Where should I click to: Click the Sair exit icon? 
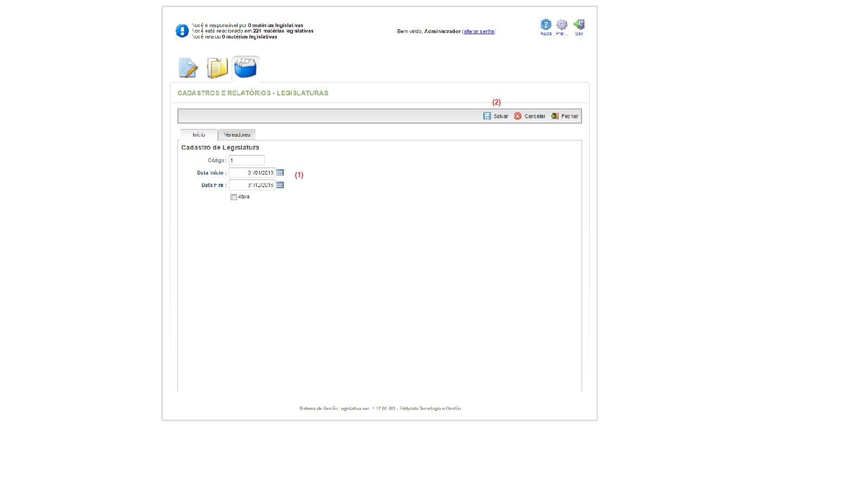[x=579, y=27]
